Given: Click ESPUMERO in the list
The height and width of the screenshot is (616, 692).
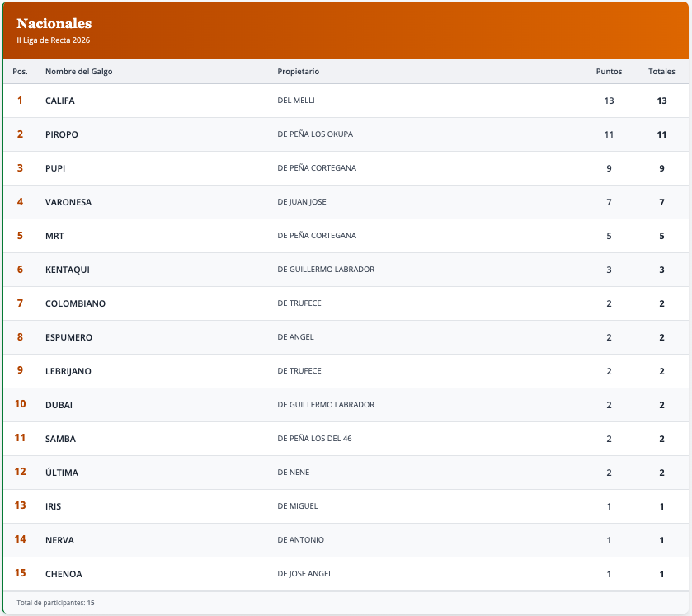Looking at the screenshot, I should pyautogui.click(x=68, y=337).
